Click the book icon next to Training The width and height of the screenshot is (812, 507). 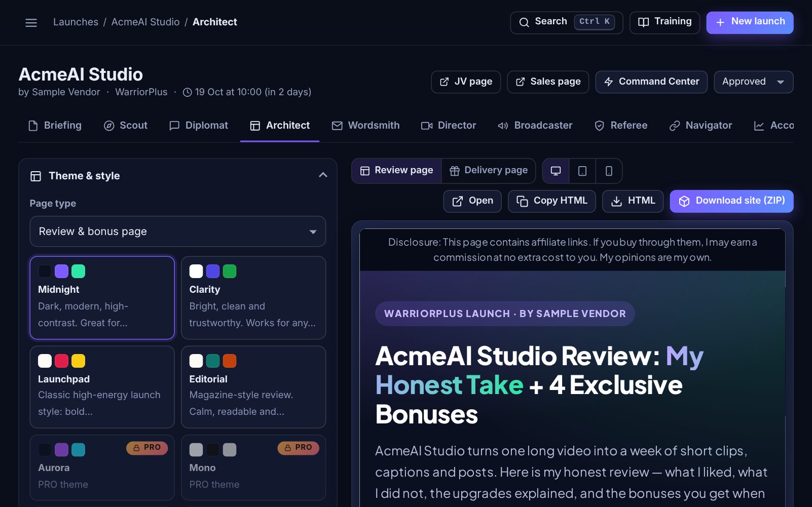[643, 22]
